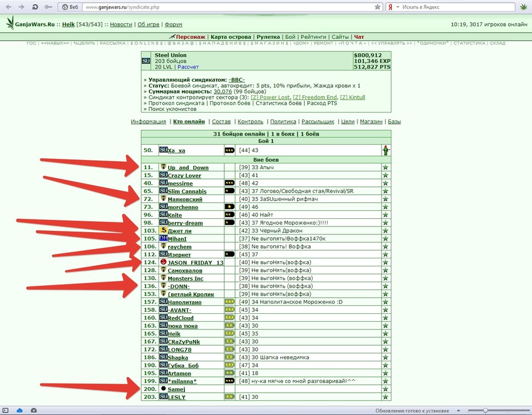The height and width of the screenshot is (415, 532).
Task: Open Карта острова in the main menu
Action: pos(231,37)
